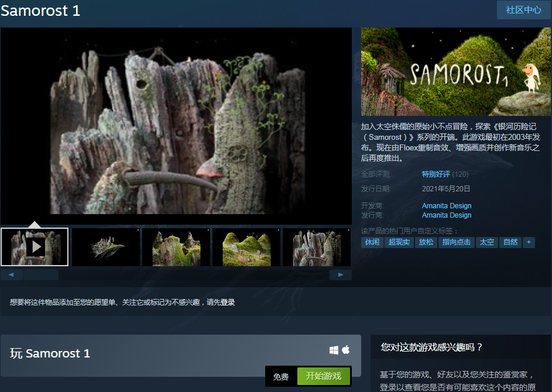The width and height of the screenshot is (552, 392).
Task: Select the 休闲 tag
Action: (x=372, y=242)
